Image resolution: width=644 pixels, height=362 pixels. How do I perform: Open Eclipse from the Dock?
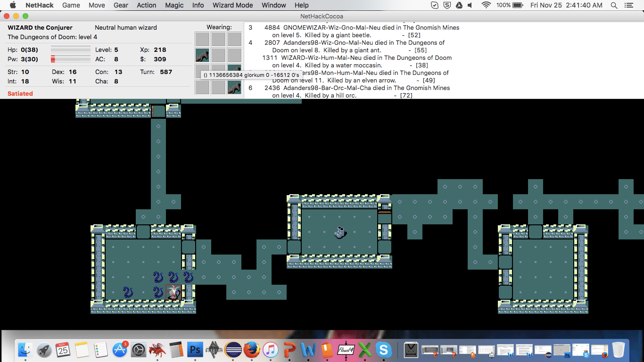tap(233, 350)
